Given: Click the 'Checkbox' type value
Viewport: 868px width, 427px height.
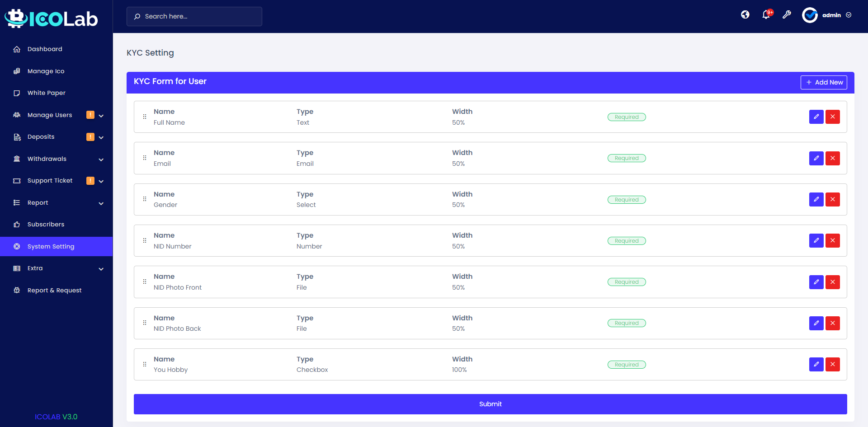Looking at the screenshot, I should 312,370.
